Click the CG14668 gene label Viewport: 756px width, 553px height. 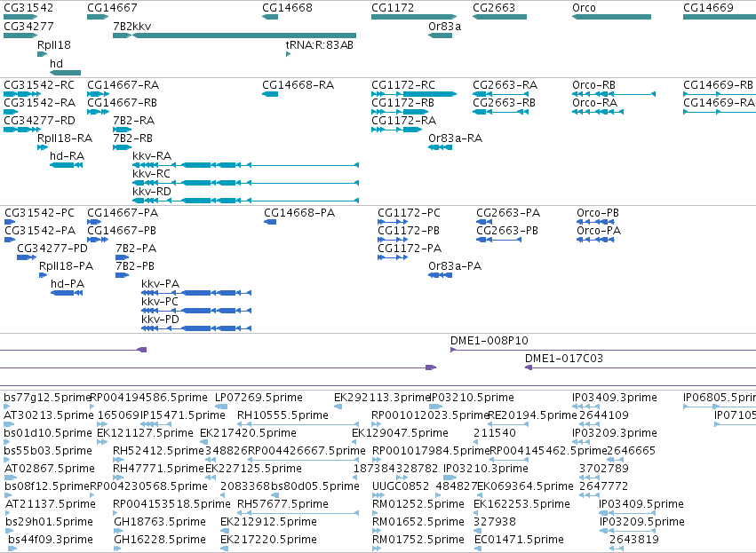tap(287, 8)
